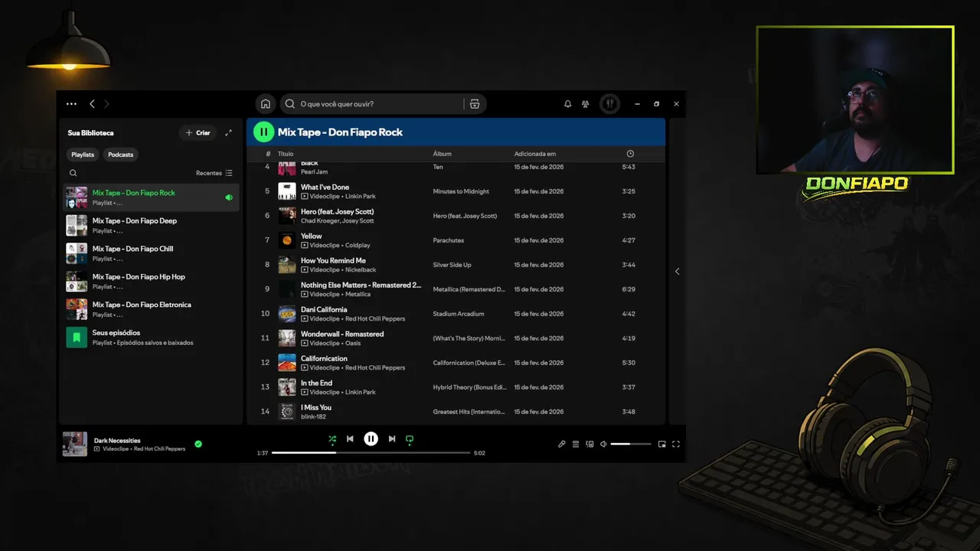Filter library by Playlists
The width and height of the screenshot is (980, 551).
coord(83,155)
